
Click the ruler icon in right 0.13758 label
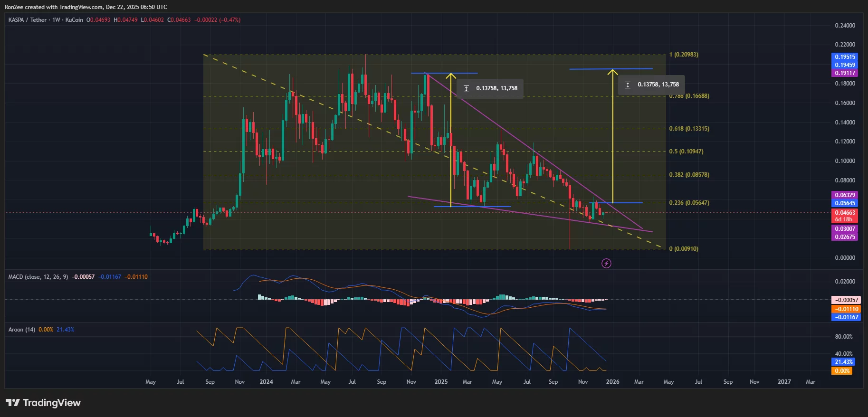point(628,85)
